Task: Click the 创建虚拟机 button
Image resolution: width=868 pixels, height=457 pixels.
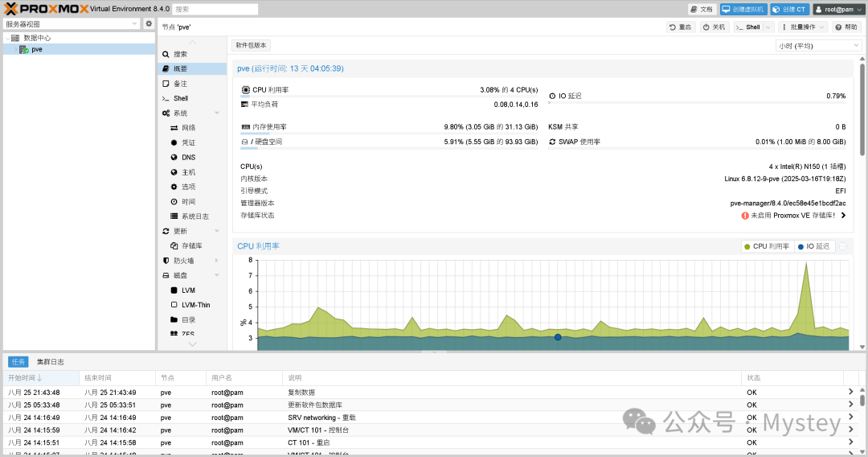Action: pyautogui.click(x=743, y=10)
